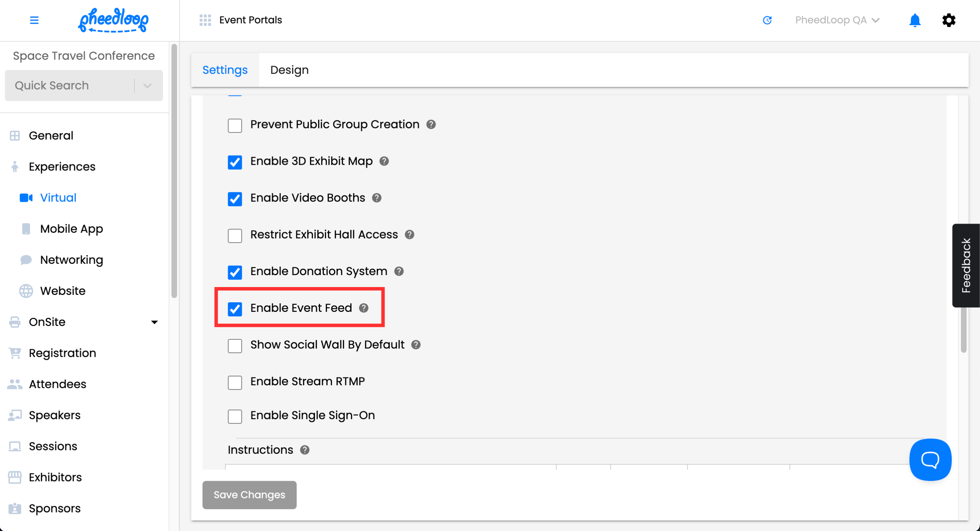Uncheck Enable Event Feed
The image size is (980, 531).
tap(235, 309)
